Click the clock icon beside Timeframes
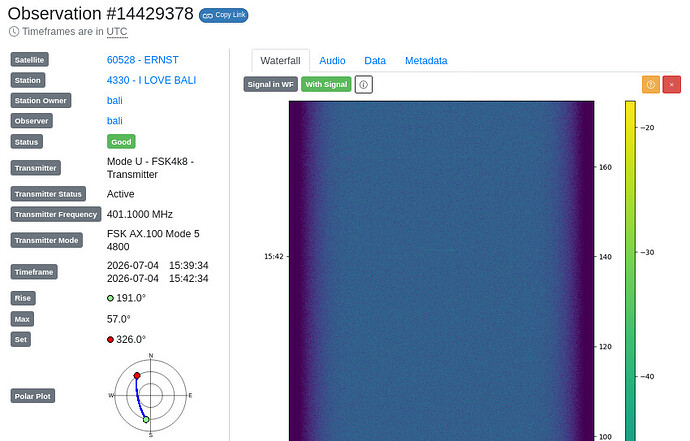 [14, 32]
